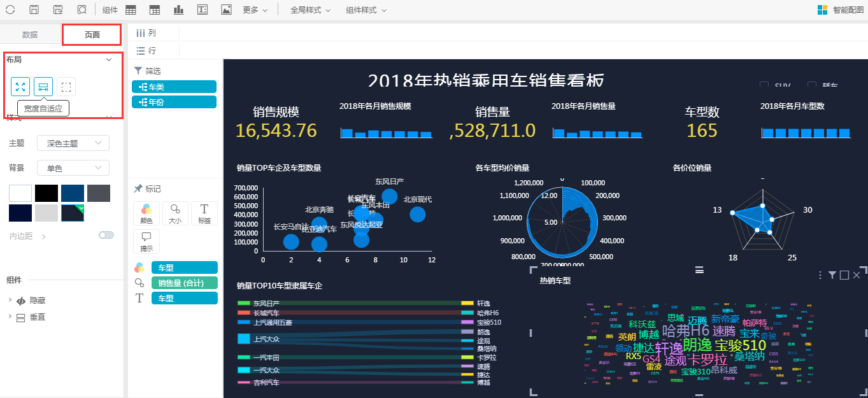Click the preview icon in the toolbar
The height and width of the screenshot is (398, 868).
[x=82, y=10]
